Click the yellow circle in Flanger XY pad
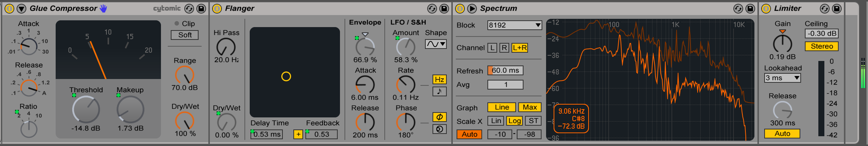Viewport: 868px width, 146px height. [286, 76]
